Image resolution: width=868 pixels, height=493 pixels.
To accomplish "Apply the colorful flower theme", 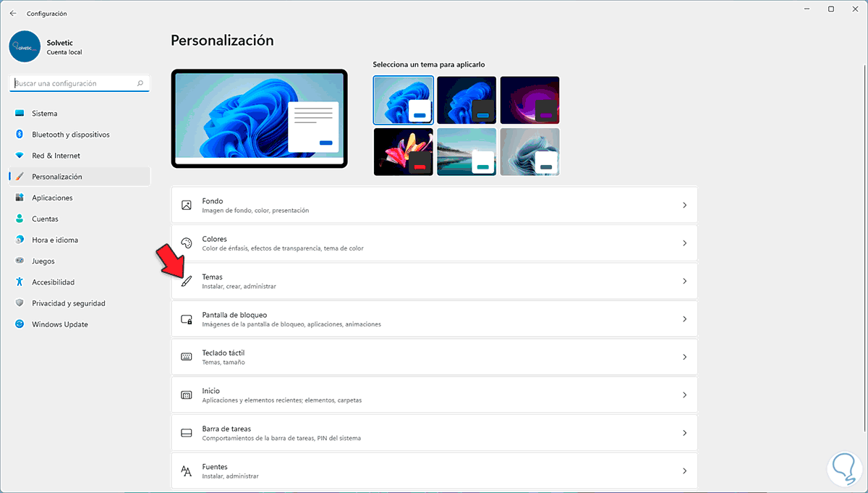I will point(404,152).
